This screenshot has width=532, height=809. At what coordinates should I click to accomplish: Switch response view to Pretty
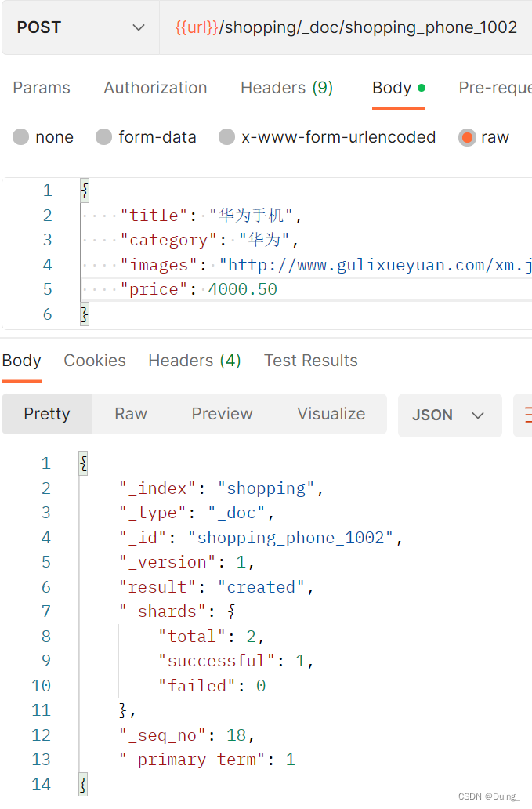click(x=47, y=414)
